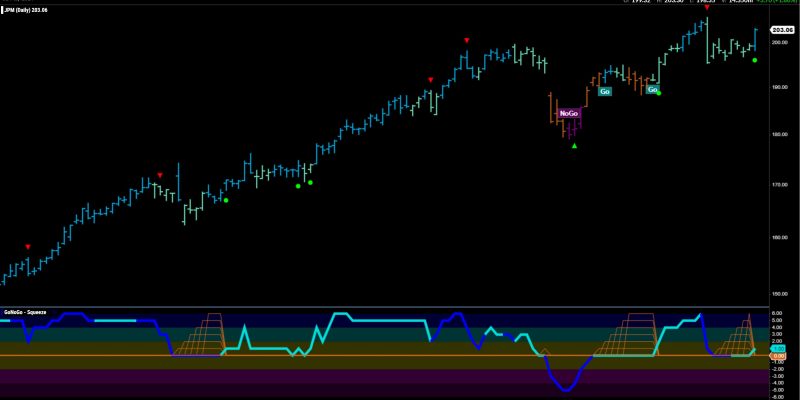Viewport: 800px width, 400px height.
Task: Click the orange 0.00 zero-line value tag
Action: (x=779, y=356)
